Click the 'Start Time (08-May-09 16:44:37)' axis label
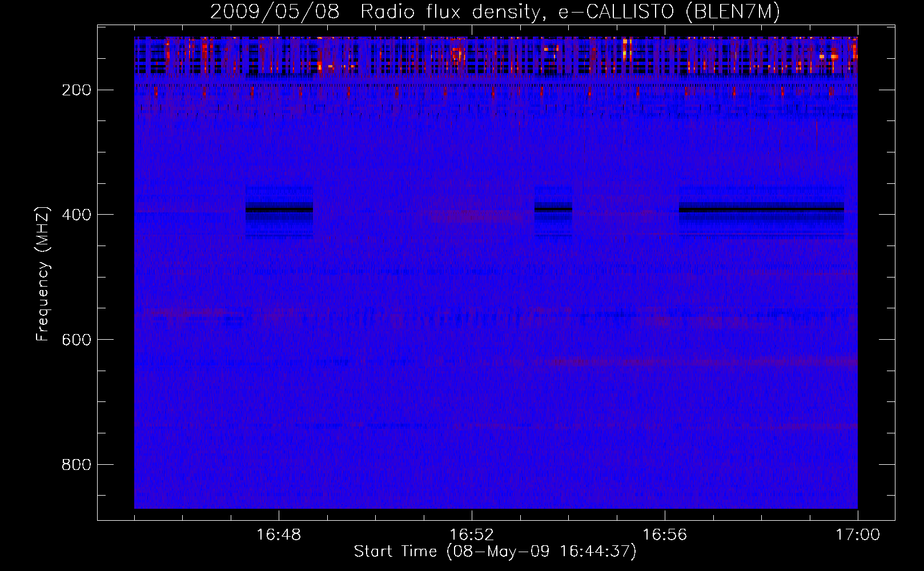Image resolution: width=924 pixels, height=571 pixels. [495, 552]
